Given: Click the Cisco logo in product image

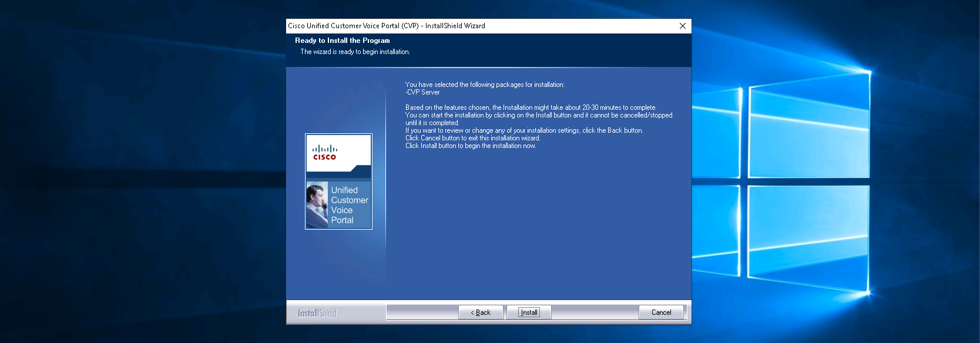Looking at the screenshot, I should (x=324, y=153).
